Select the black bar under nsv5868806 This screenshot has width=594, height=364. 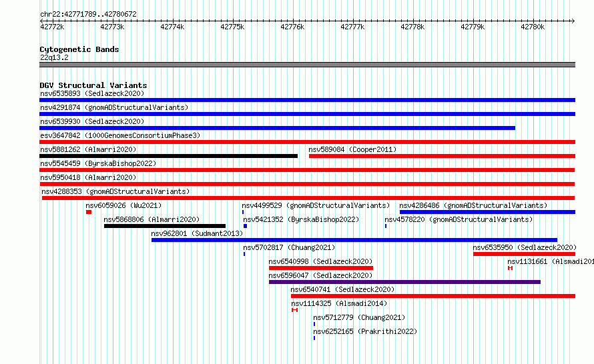(165, 226)
